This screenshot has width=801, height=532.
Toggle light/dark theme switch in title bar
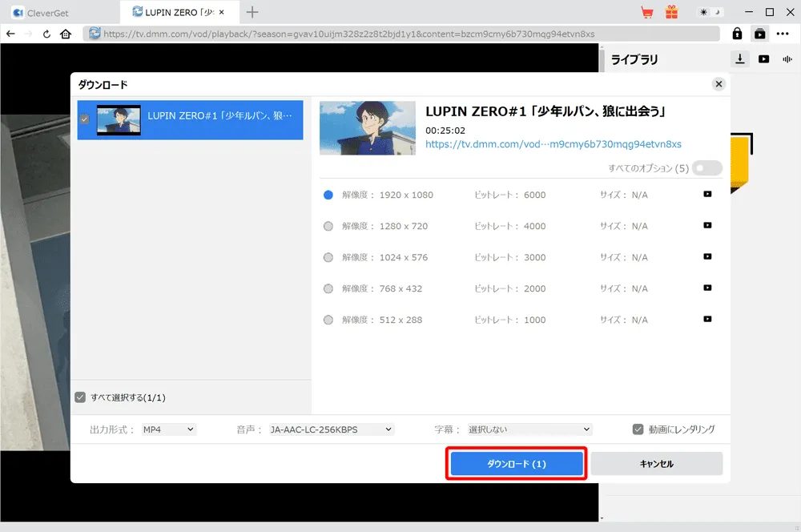click(710, 12)
